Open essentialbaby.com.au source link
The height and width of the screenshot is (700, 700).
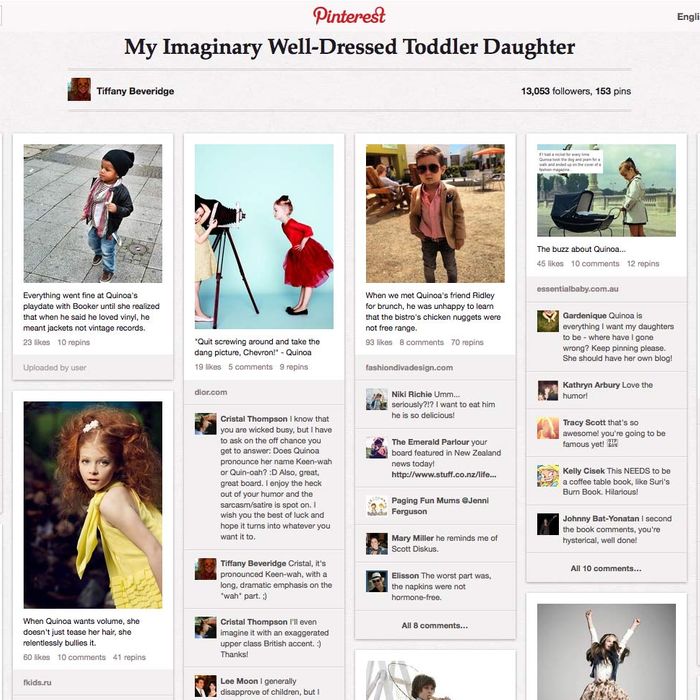coord(577,289)
